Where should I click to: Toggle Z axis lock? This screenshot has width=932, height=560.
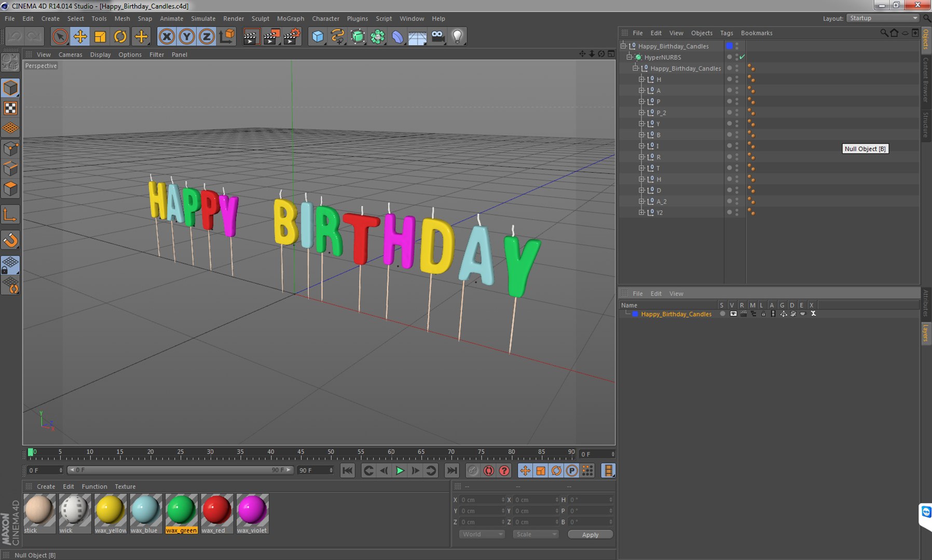(207, 36)
